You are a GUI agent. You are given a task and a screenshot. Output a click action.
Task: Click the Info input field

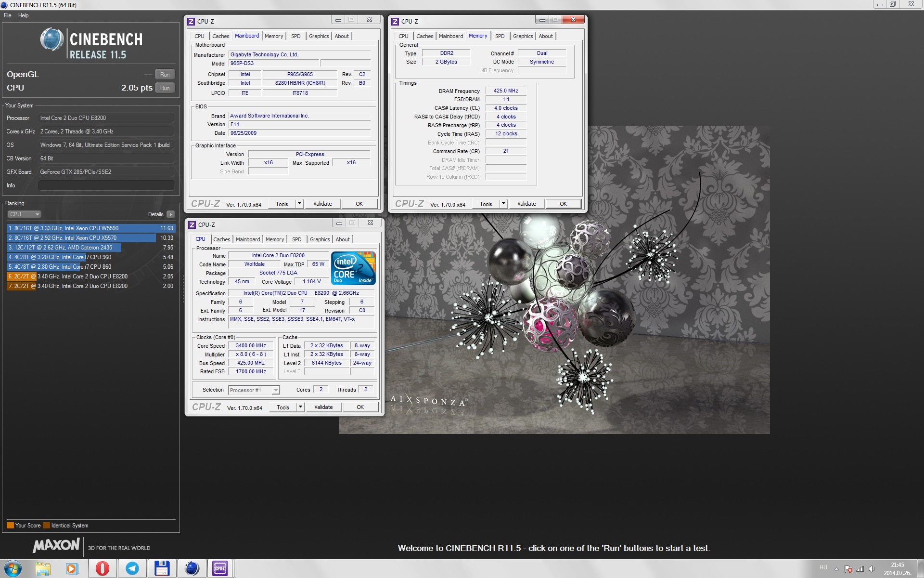click(106, 185)
